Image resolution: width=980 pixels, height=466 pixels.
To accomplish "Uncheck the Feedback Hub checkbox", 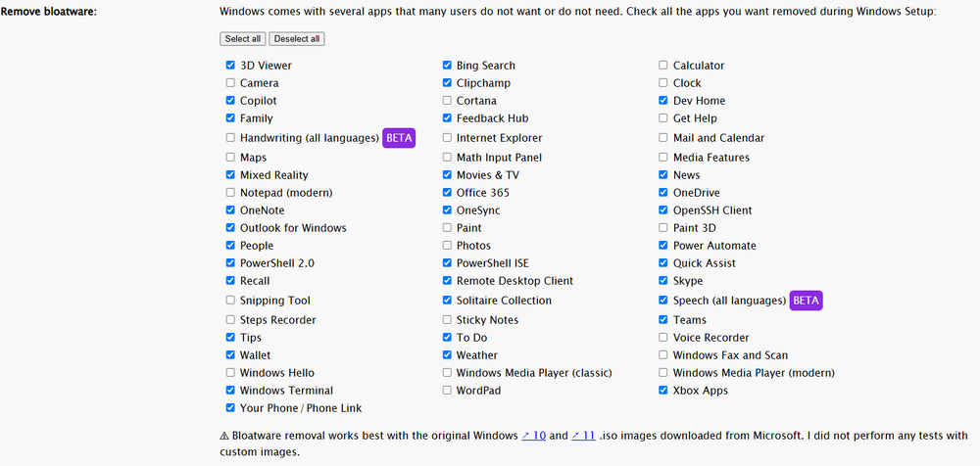I will point(447,117).
